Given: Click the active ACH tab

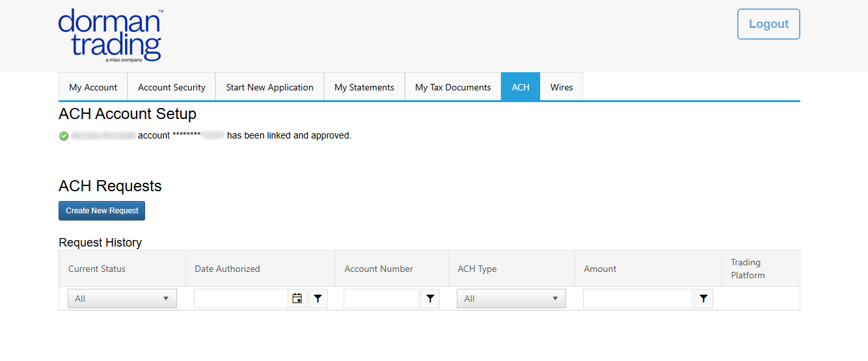Looking at the screenshot, I should click(x=521, y=87).
